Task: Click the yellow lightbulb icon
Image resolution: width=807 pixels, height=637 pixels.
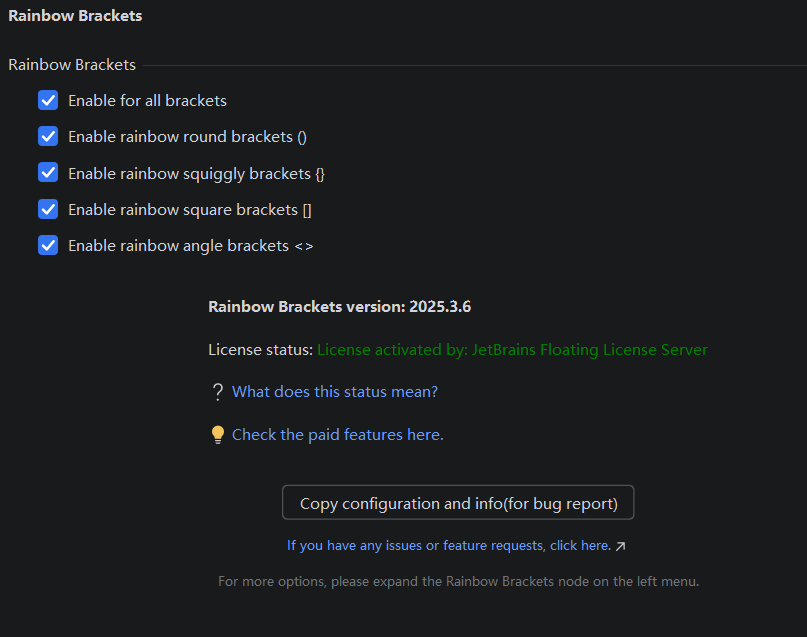Action: tap(217, 435)
